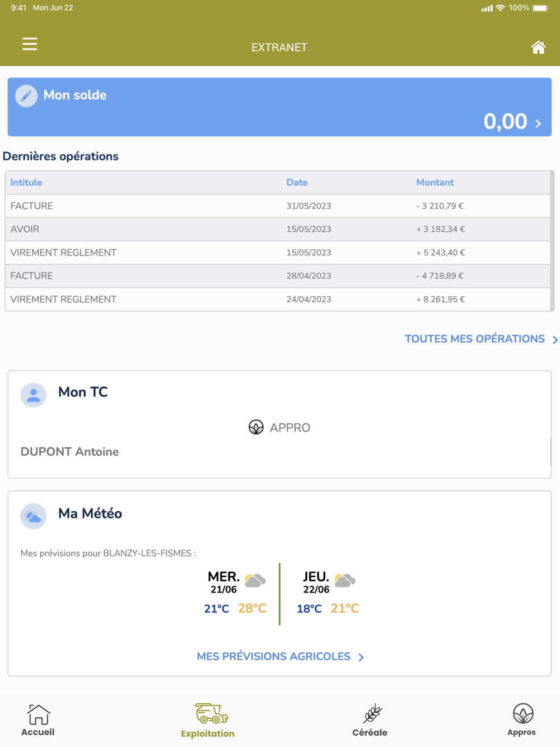The width and height of the screenshot is (560, 747).
Task: Click the pencil icon beside Mon solde
Action: 26,96
